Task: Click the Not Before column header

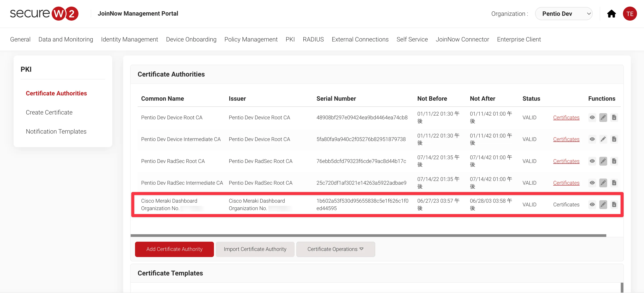Action: pos(432,99)
